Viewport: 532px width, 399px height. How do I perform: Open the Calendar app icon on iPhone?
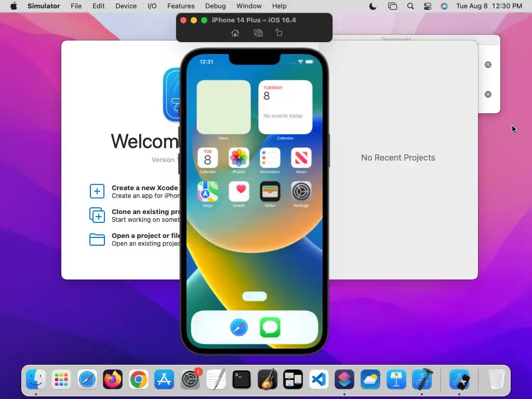click(208, 158)
